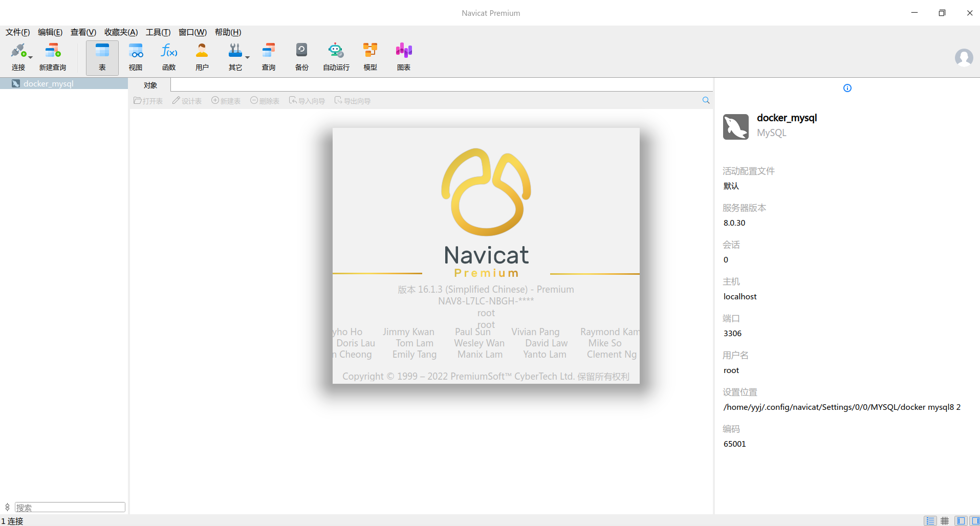Switch to grid view in status bar
Viewport: 980px width, 526px height.
tap(945, 521)
